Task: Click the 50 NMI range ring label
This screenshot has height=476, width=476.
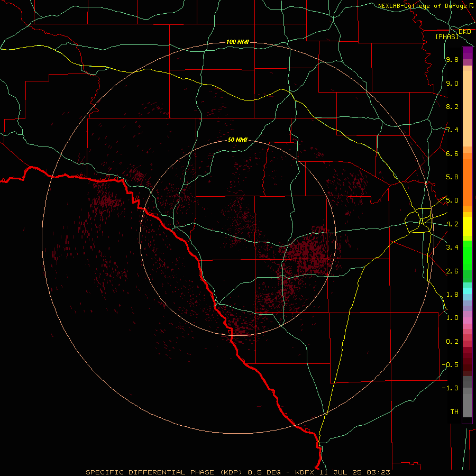Action: pyautogui.click(x=237, y=140)
